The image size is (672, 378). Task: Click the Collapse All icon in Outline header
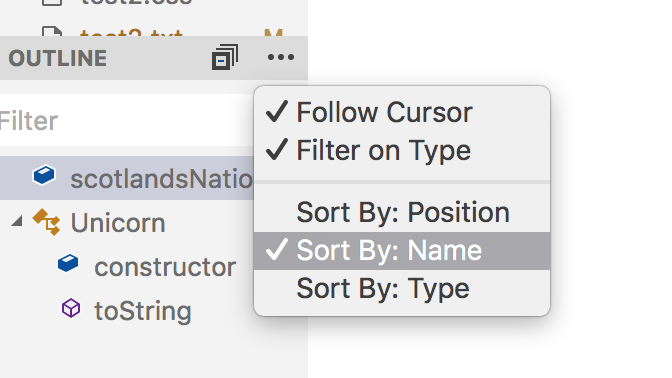(x=225, y=57)
